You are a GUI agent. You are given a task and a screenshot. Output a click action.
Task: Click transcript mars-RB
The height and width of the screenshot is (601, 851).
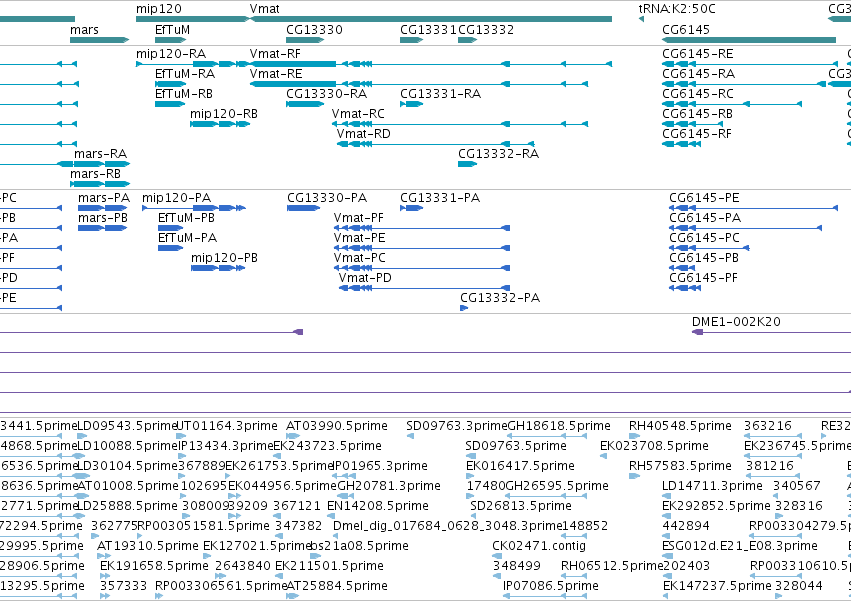tap(96, 174)
